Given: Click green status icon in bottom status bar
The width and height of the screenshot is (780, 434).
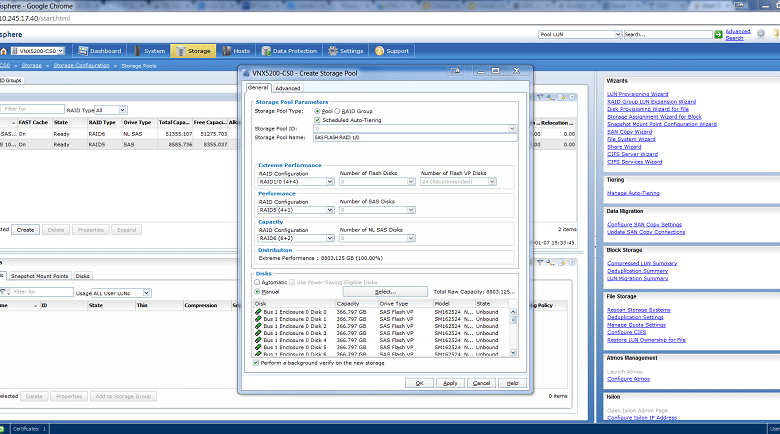Looking at the screenshot, I should (2, 429).
